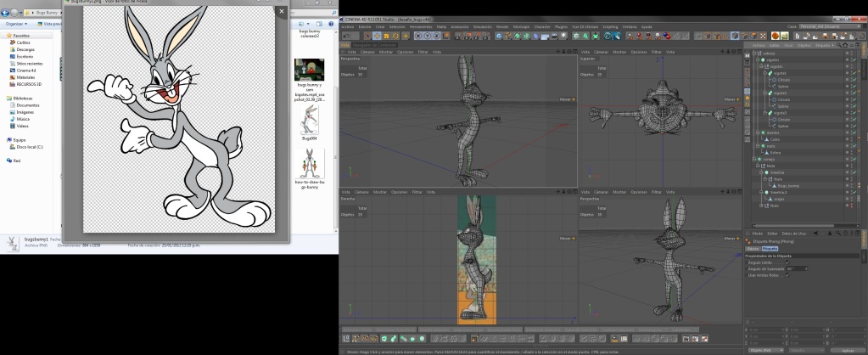Screen dimensions: 868x355
Task: Click the orange material sphere icon
Action: (775, 36)
